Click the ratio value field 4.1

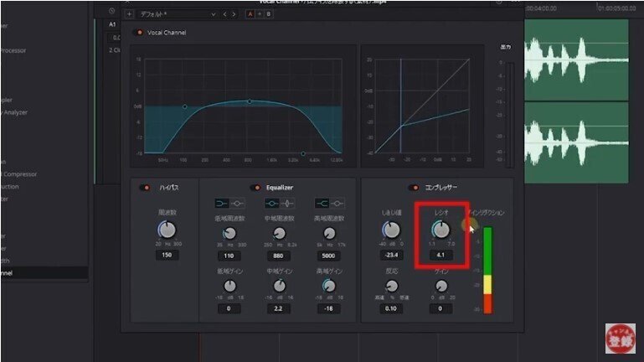point(440,256)
